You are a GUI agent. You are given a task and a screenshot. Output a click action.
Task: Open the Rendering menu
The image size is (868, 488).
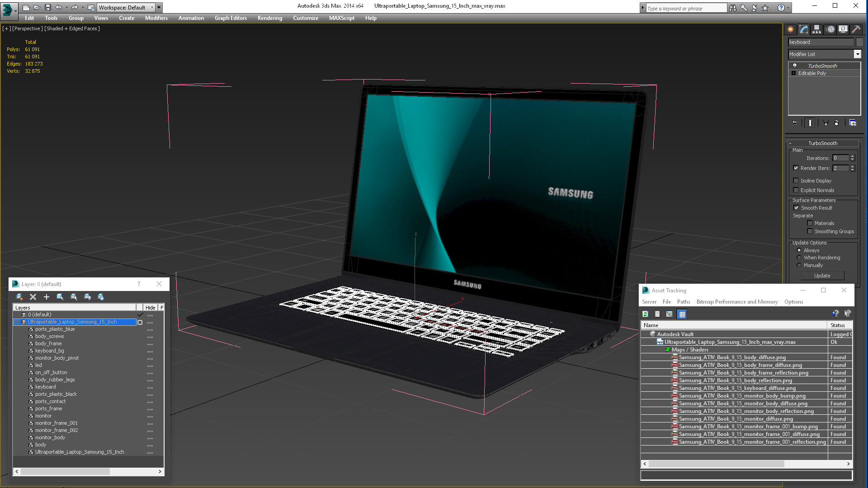click(x=270, y=18)
